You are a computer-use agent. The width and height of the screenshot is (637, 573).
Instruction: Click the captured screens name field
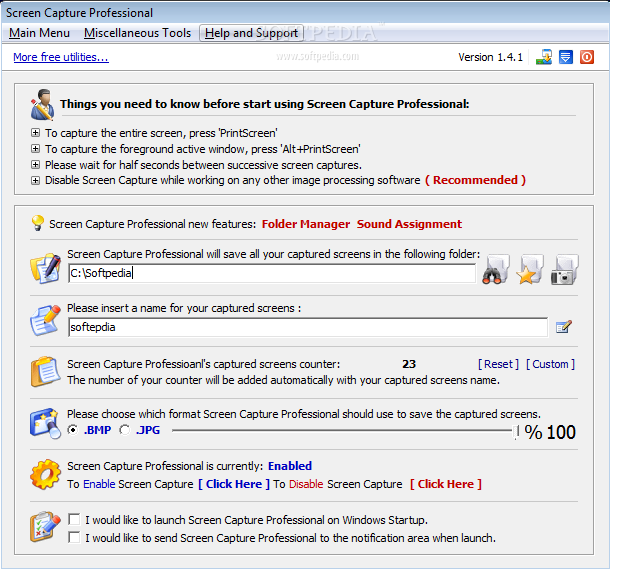click(x=308, y=327)
